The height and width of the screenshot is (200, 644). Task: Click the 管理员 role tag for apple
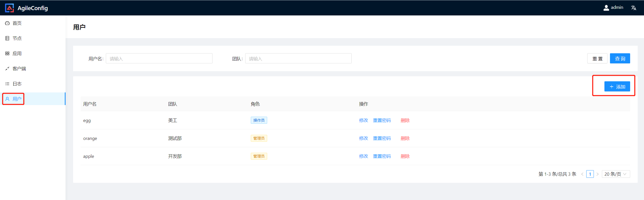[259, 156]
